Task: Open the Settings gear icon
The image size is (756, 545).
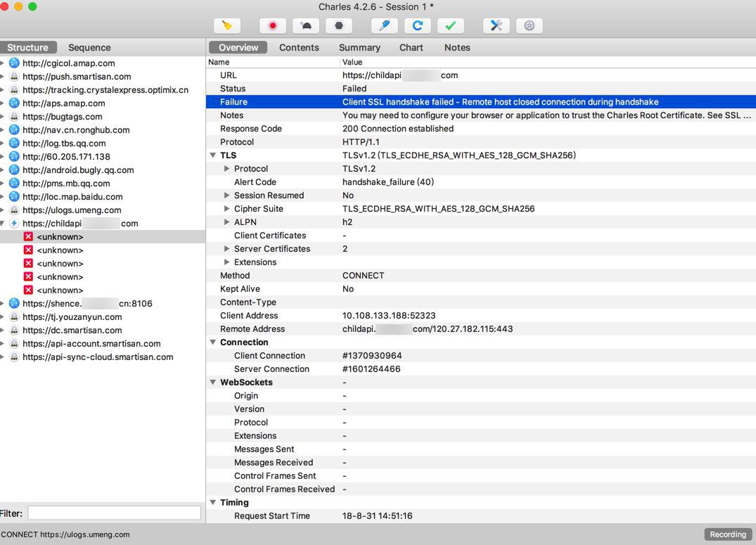Action: tap(530, 25)
